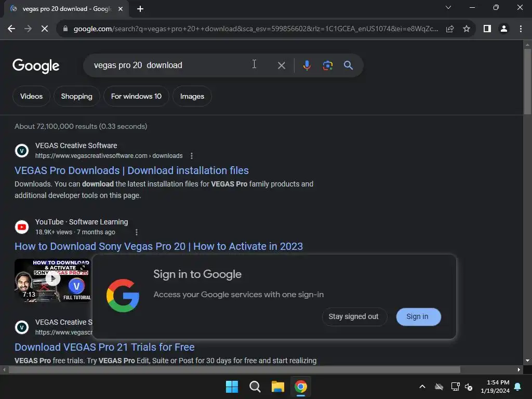This screenshot has width=532, height=399.
Task: Open the notification bell
Action: (518, 387)
